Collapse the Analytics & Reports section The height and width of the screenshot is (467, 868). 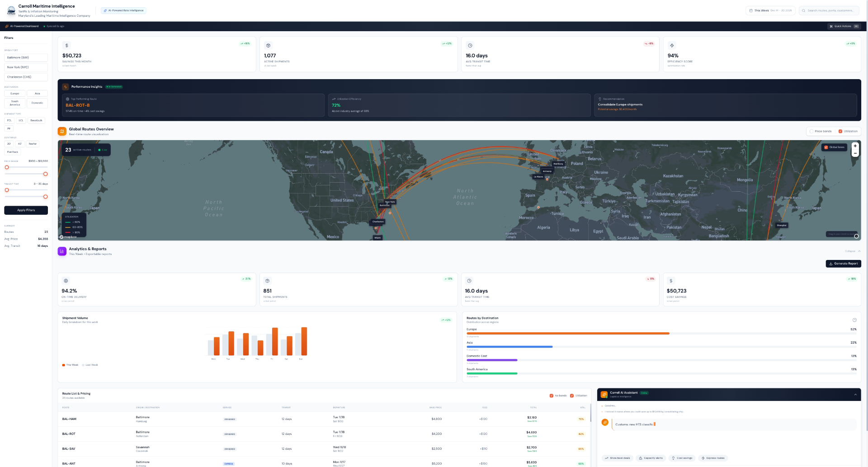[x=851, y=251]
